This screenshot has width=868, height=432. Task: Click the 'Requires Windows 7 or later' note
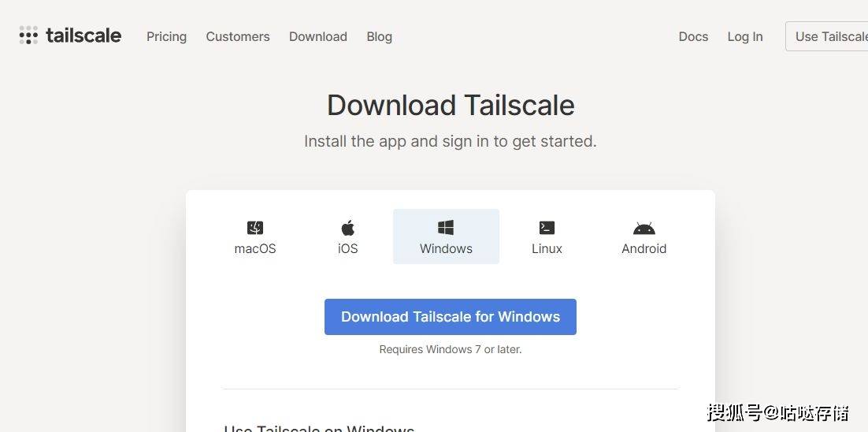(451, 349)
